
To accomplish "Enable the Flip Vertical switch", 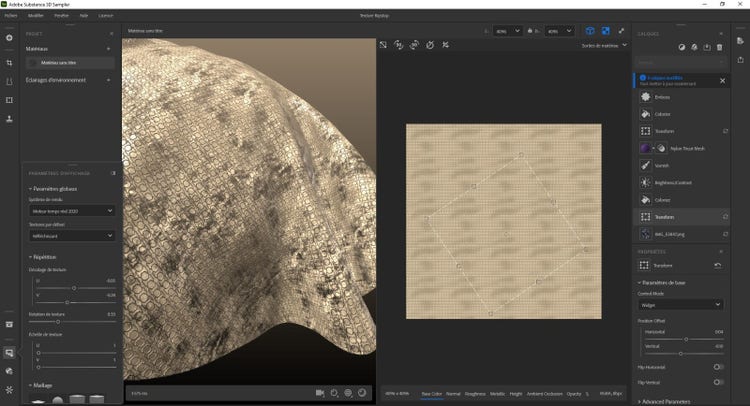I will point(717,382).
